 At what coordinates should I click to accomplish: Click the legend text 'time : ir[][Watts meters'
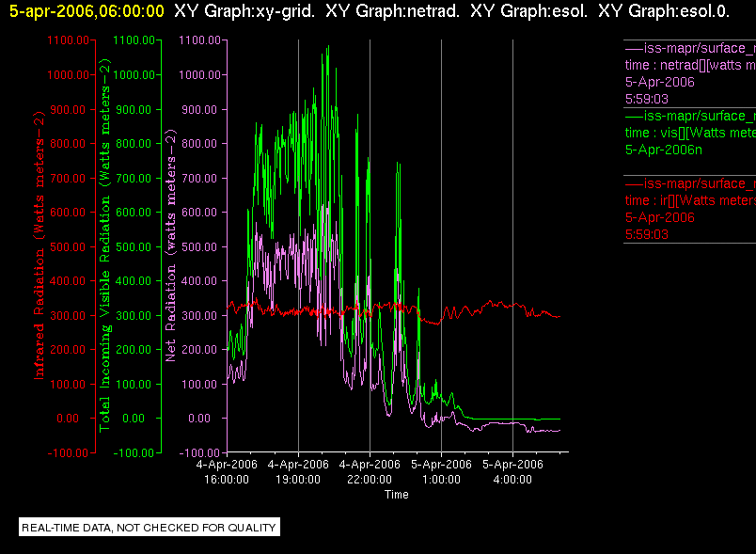coord(690,200)
